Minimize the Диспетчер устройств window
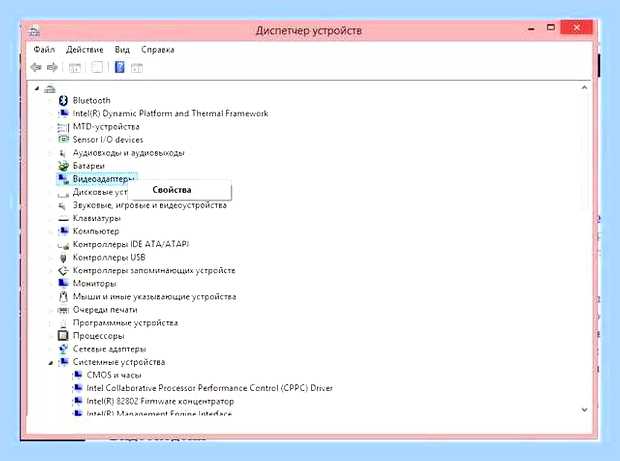The width and height of the screenshot is (620, 461). click(x=531, y=28)
